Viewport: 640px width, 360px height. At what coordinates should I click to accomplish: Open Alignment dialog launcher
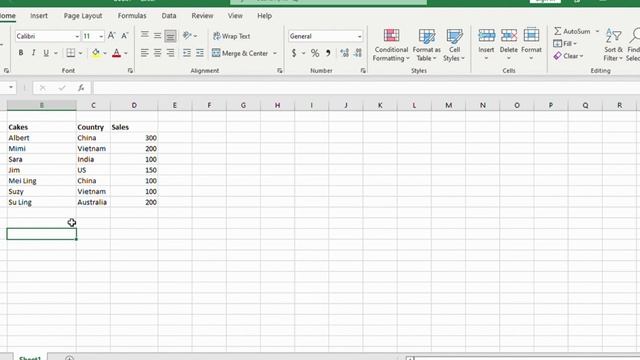tap(280, 71)
